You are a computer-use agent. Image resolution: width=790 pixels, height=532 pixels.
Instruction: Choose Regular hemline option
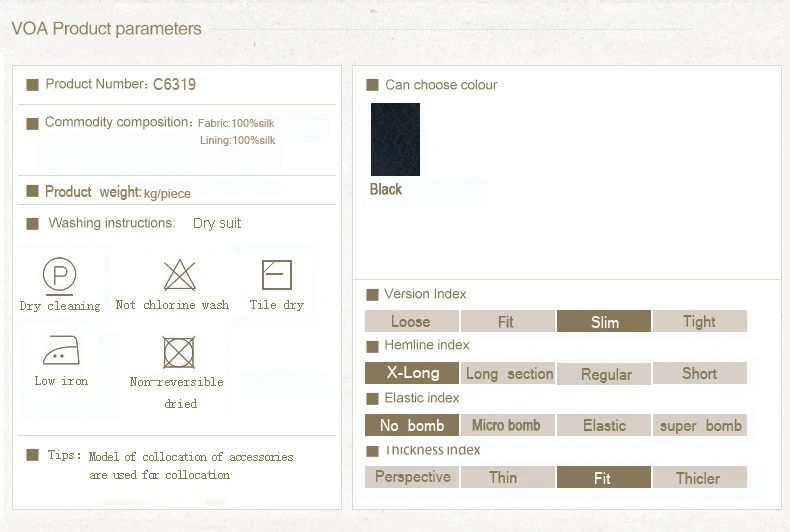tap(604, 373)
